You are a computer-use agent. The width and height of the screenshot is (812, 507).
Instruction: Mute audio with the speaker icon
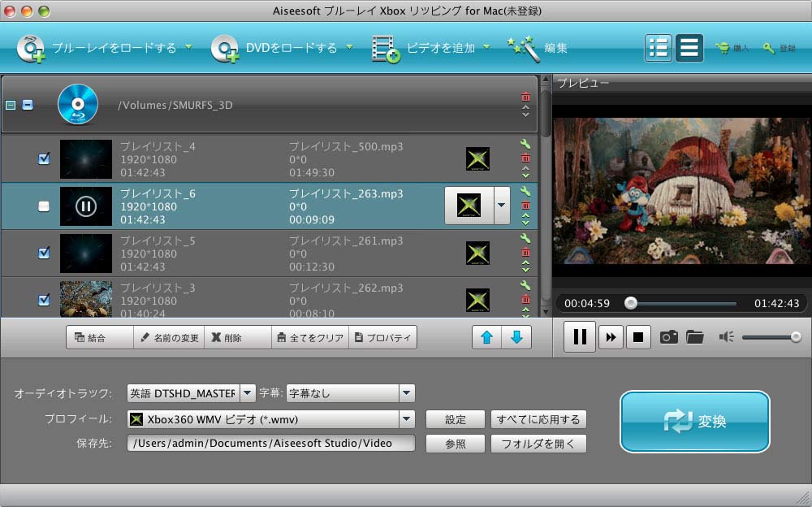click(x=726, y=336)
